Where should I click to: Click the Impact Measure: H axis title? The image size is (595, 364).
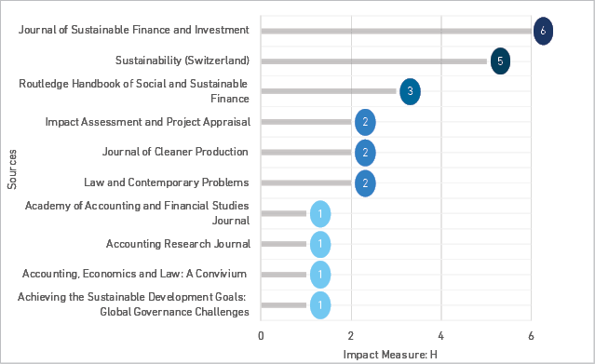(x=390, y=355)
